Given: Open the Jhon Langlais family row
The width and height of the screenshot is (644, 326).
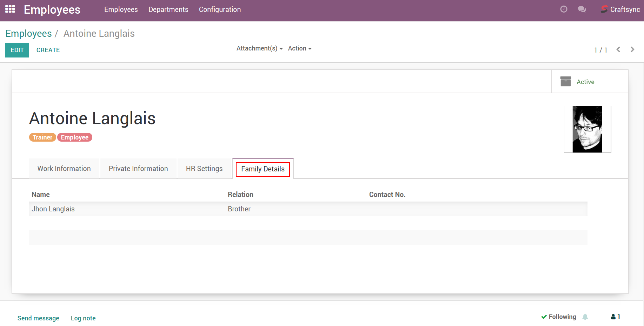Looking at the screenshot, I should tap(53, 209).
